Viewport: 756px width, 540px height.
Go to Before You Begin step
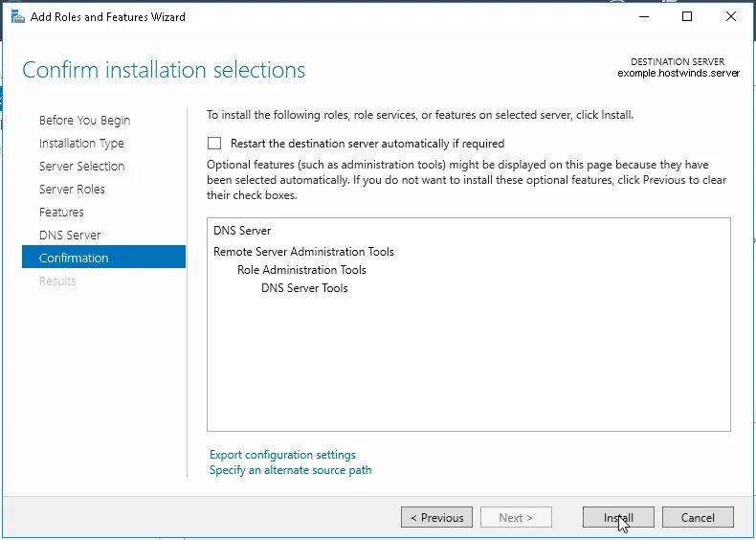click(x=85, y=121)
